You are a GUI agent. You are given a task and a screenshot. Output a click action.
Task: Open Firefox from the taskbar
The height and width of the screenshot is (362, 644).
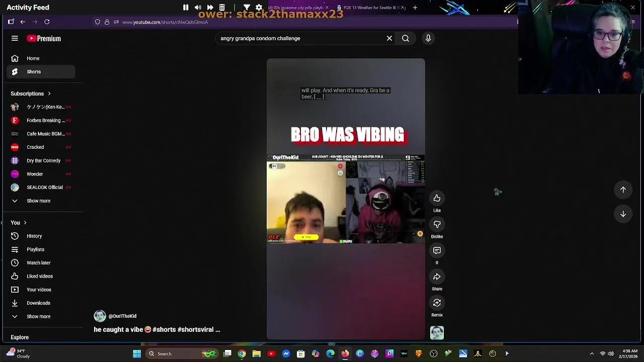pos(345,353)
